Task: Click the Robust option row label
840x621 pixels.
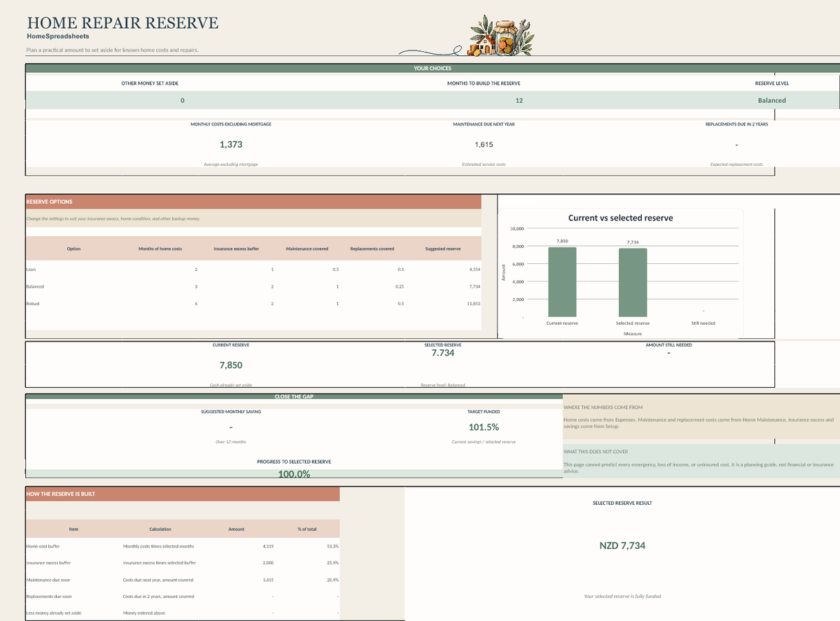Action: tap(34, 303)
